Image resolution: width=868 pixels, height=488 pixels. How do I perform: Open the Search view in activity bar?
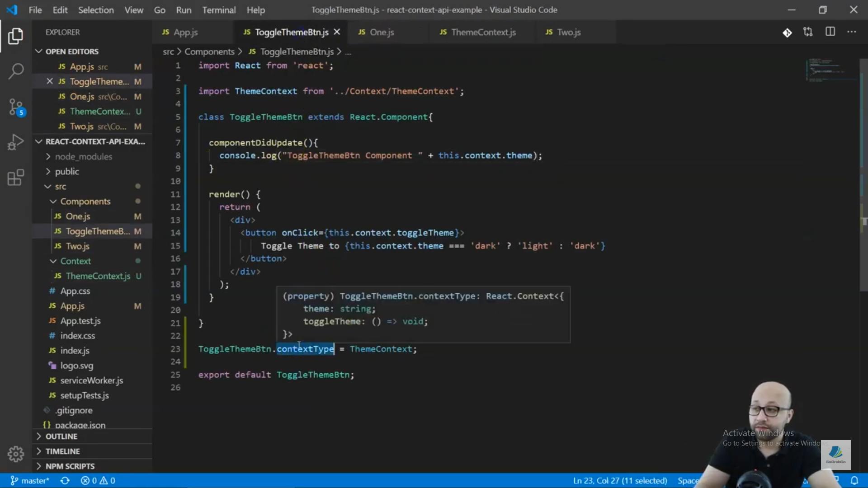[15, 71]
